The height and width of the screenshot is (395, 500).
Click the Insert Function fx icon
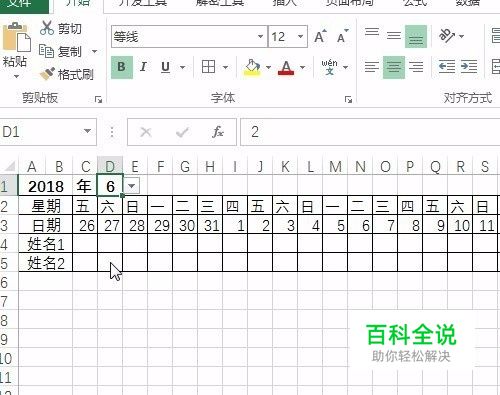[218, 132]
